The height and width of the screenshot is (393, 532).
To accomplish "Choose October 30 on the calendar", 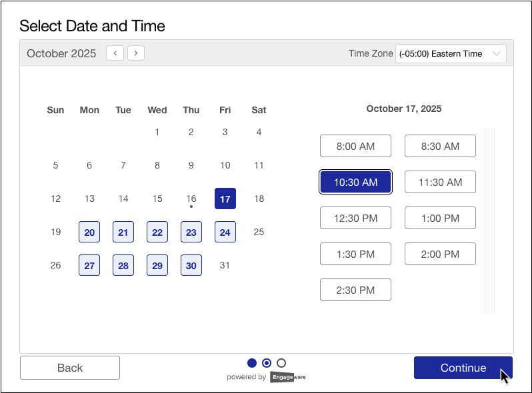I will pyautogui.click(x=191, y=265).
